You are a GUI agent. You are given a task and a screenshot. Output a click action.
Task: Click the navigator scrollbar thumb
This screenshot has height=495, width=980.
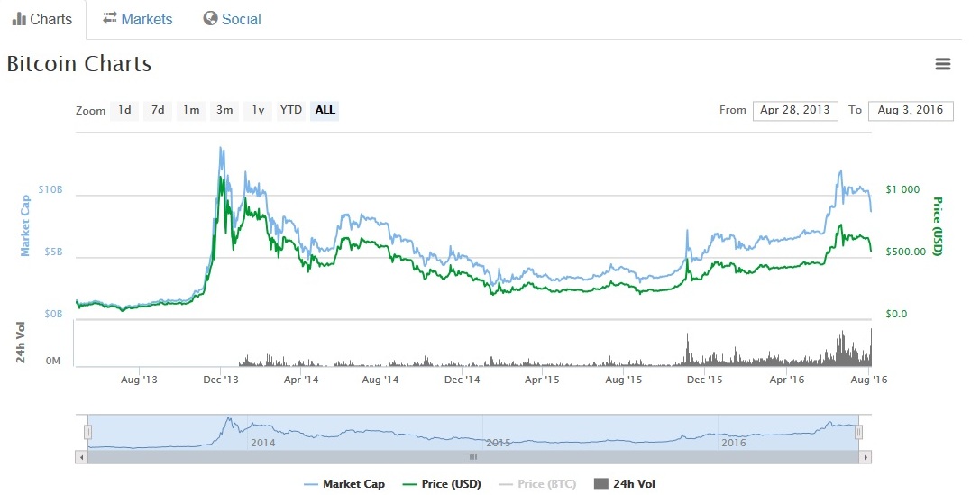pyautogui.click(x=473, y=457)
